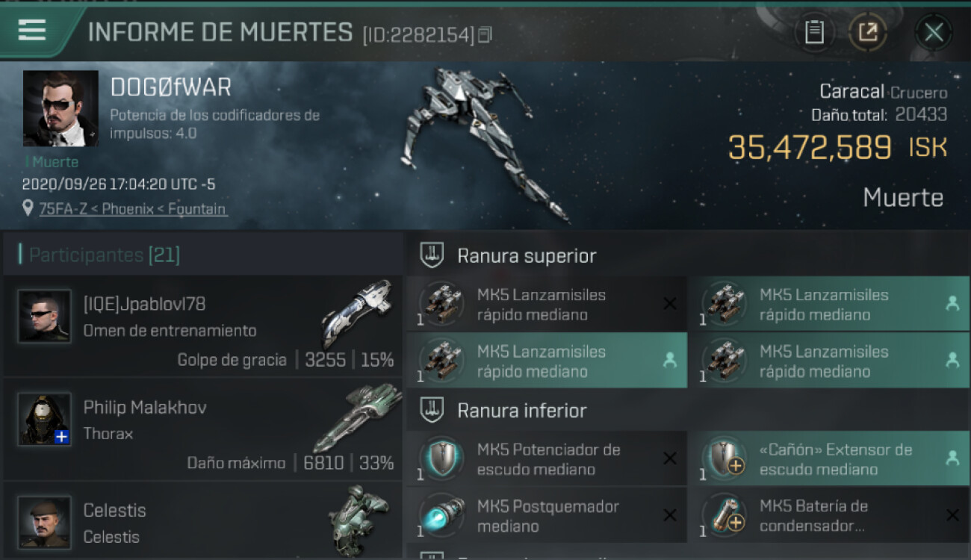The width and height of the screenshot is (971, 560).
Task: Share the kill report externally
Action: point(868,32)
